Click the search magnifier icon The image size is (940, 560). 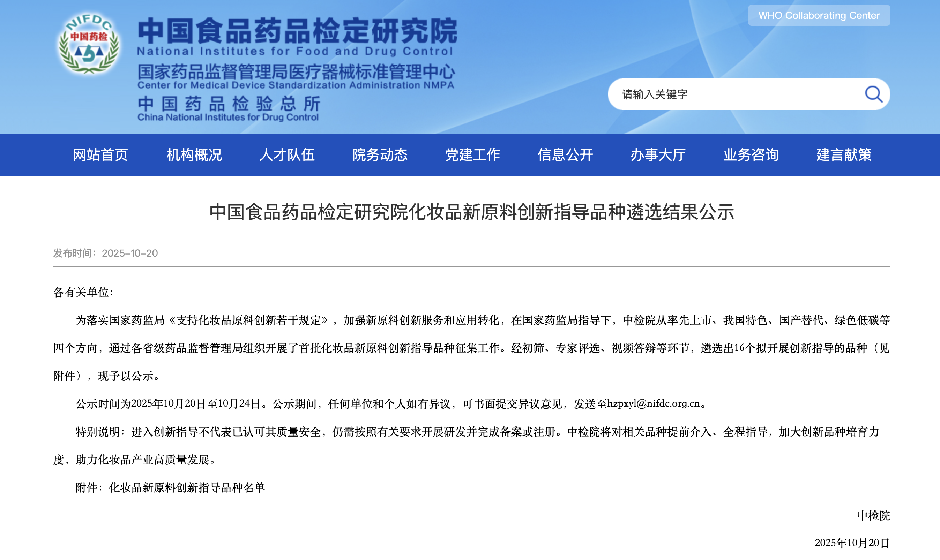pos(873,94)
